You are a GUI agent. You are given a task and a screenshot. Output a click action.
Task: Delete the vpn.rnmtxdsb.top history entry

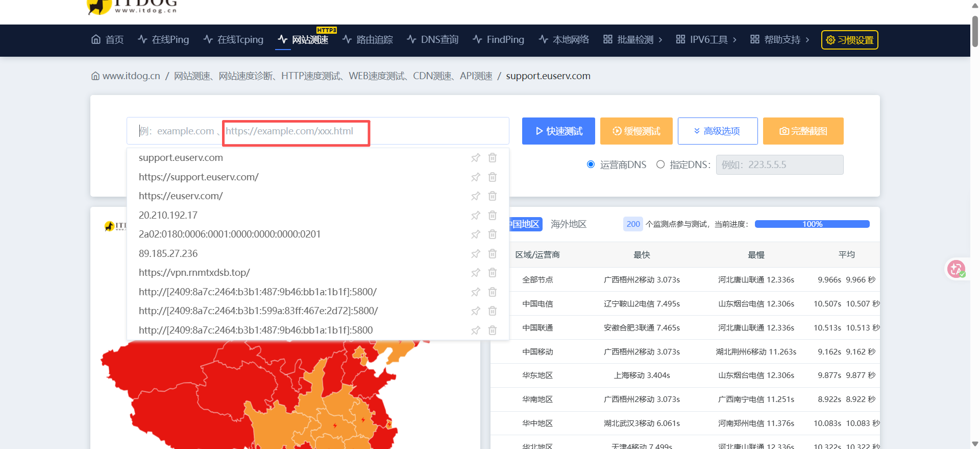493,273
